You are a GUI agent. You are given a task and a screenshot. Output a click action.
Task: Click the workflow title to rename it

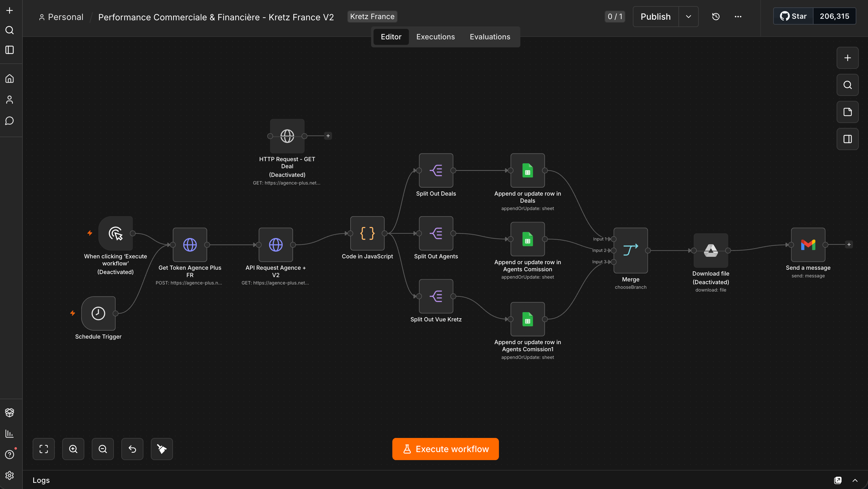[x=216, y=17]
